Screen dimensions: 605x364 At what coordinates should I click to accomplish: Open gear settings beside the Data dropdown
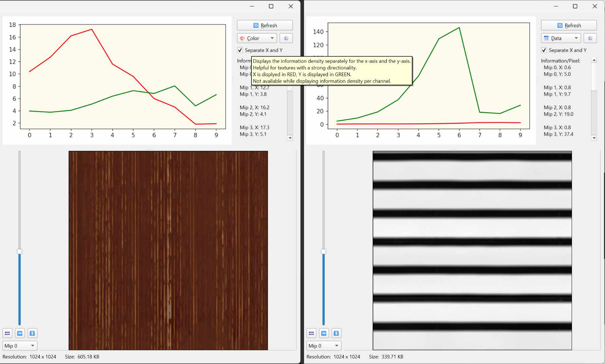pyautogui.click(x=590, y=38)
